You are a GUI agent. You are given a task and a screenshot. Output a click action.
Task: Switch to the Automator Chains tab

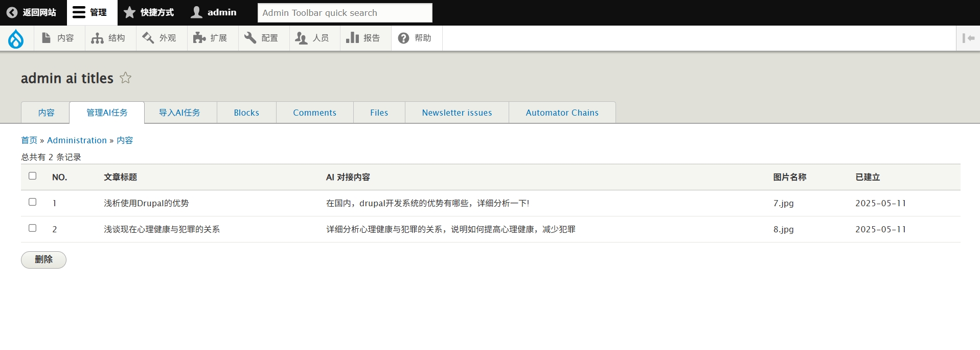(x=562, y=113)
